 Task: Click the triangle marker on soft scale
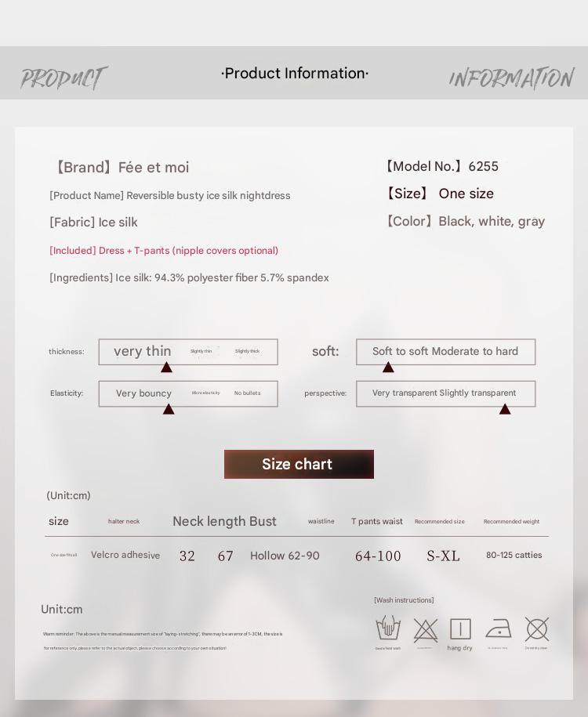pos(388,367)
